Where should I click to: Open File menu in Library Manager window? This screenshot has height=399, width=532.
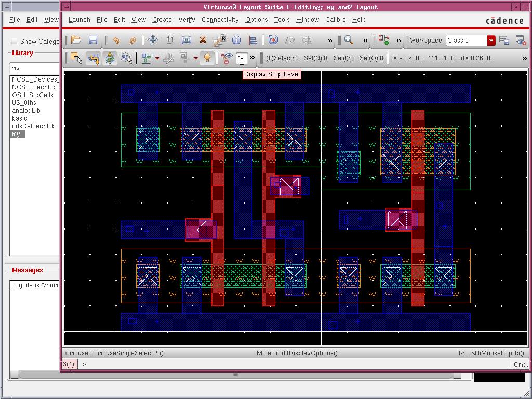15,20
